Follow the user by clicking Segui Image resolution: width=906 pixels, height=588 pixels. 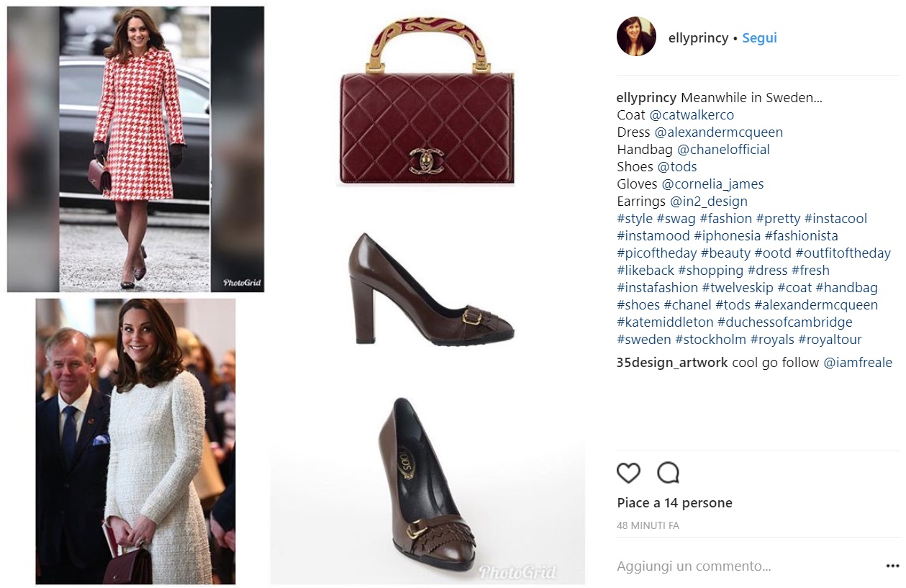point(759,38)
